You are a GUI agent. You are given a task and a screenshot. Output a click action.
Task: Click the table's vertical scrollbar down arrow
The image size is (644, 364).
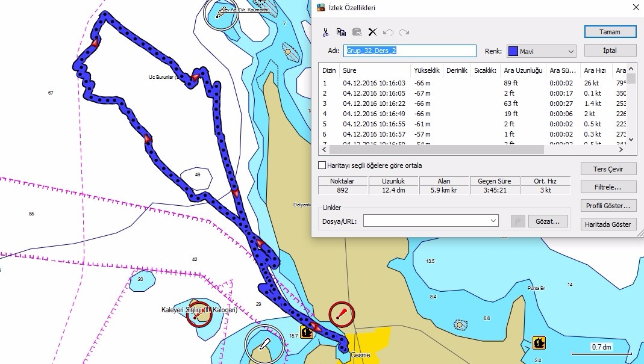click(631, 140)
